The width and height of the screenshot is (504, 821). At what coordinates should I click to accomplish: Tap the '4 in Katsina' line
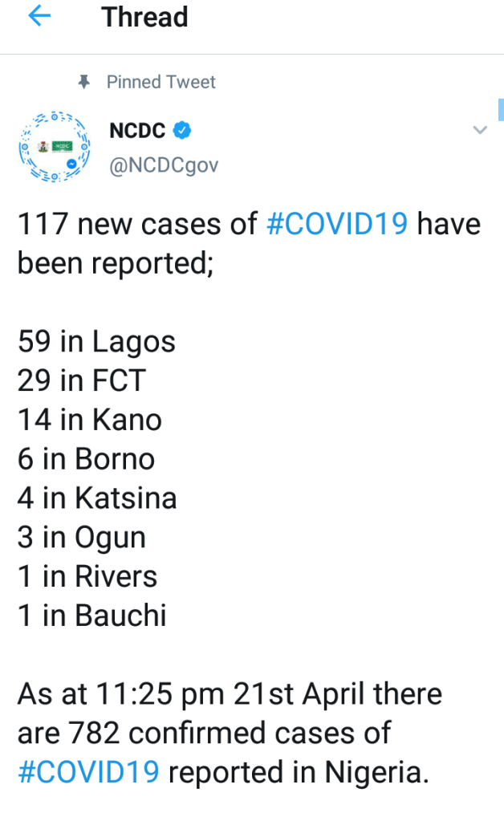tap(96, 498)
